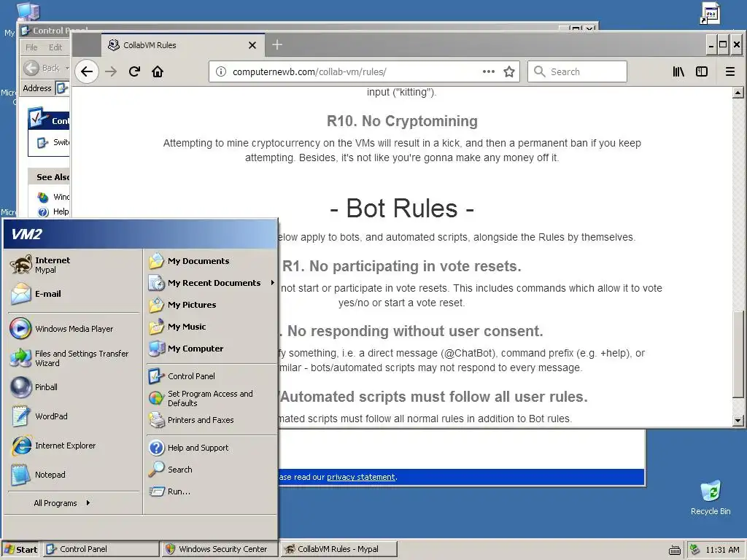This screenshot has height=560, width=747.
Task: Open a new browser tab
Action: (x=277, y=44)
